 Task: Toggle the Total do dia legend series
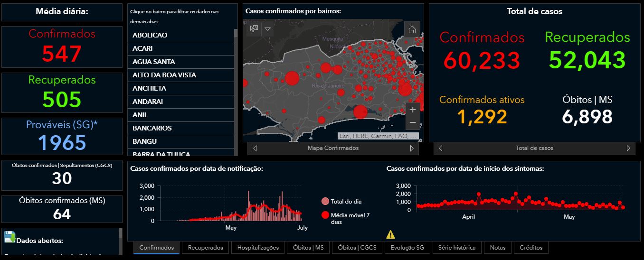[x=325, y=201]
